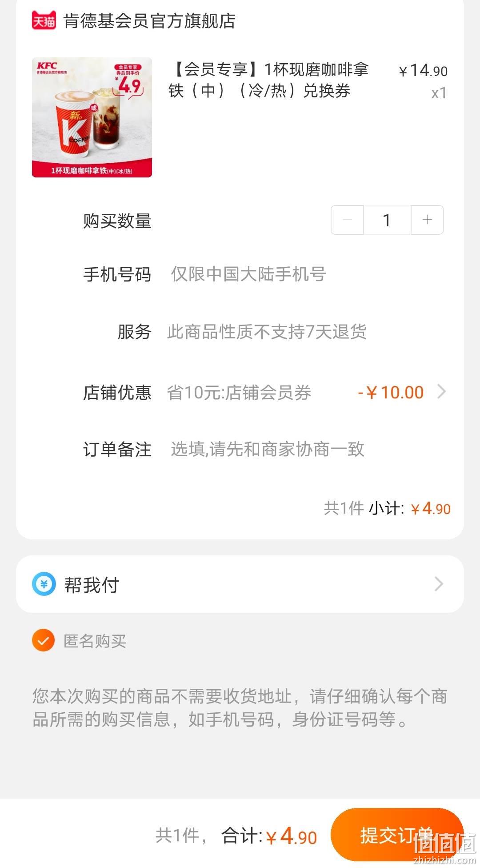This screenshot has height=868, width=480.
Task: Tap the 服务 no 7-day return notice
Action: point(267,332)
